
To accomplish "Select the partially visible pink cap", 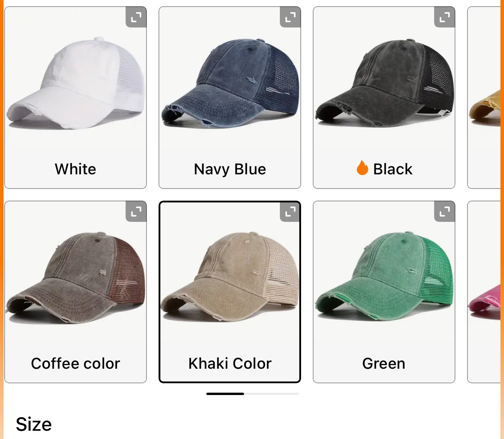I will [484, 292].
